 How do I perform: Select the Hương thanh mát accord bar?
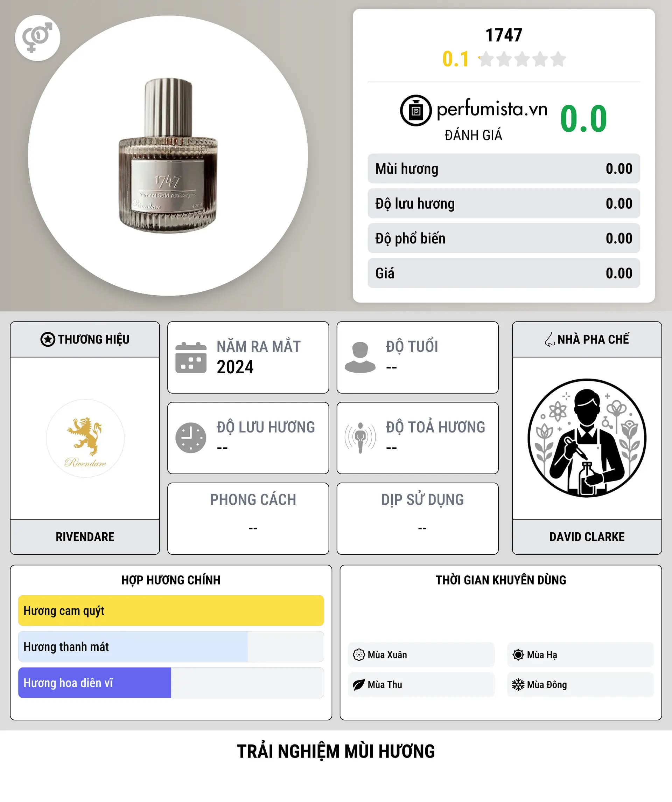(171, 647)
